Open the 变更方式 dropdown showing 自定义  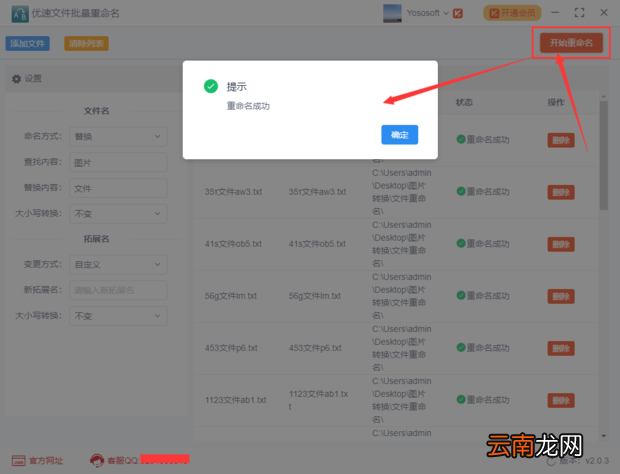118,264
